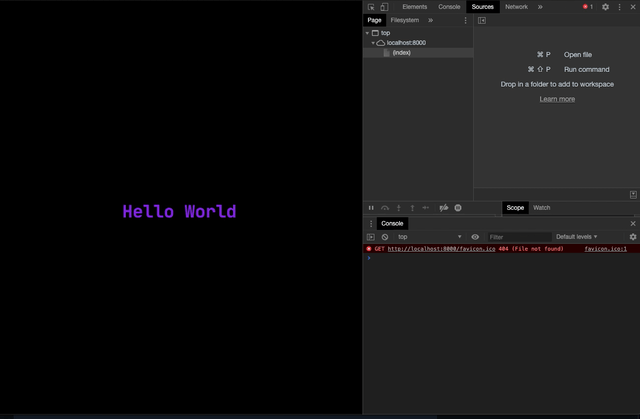Open the localhost:8000/favicon.ico URL link

tap(441, 249)
